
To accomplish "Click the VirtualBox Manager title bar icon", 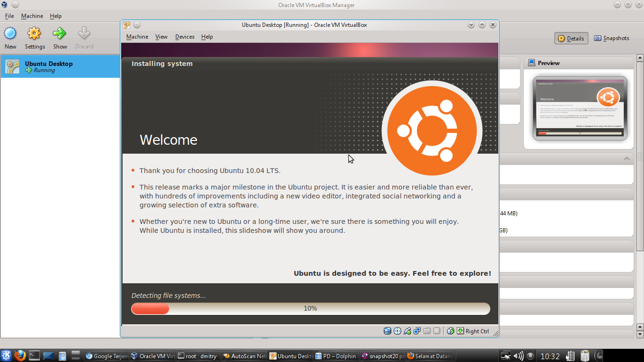I will tap(4, 5).
